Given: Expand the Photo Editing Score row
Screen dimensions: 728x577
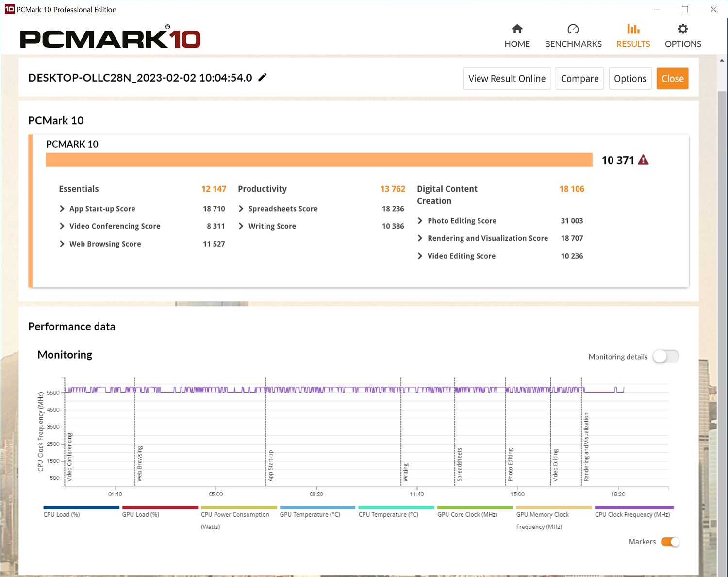Looking at the screenshot, I should pos(420,221).
